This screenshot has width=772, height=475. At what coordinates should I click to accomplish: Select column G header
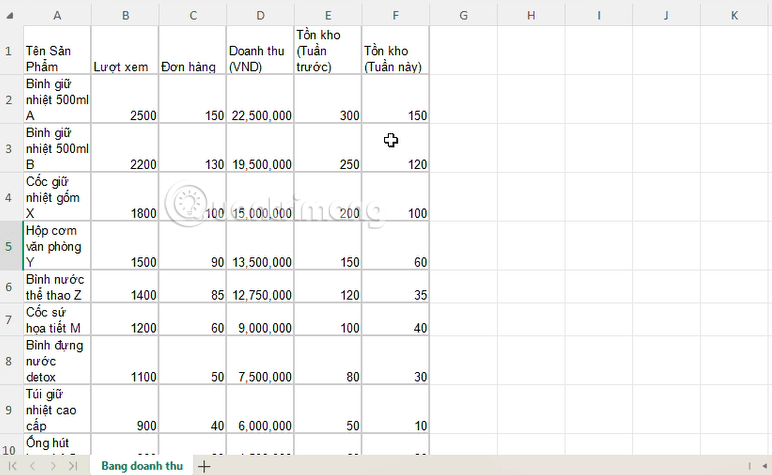(x=463, y=15)
